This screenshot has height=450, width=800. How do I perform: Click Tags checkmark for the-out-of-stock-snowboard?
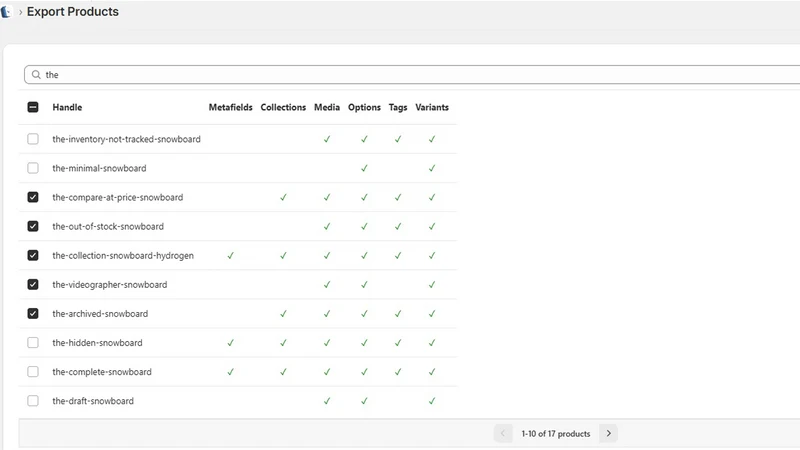pos(398,226)
